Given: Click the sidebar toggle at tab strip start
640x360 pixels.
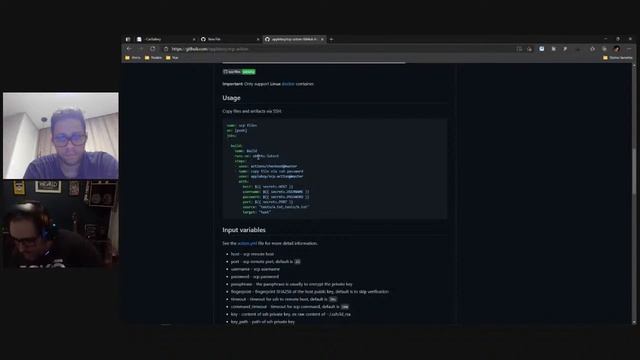Looking at the screenshot, I should click(128, 39).
